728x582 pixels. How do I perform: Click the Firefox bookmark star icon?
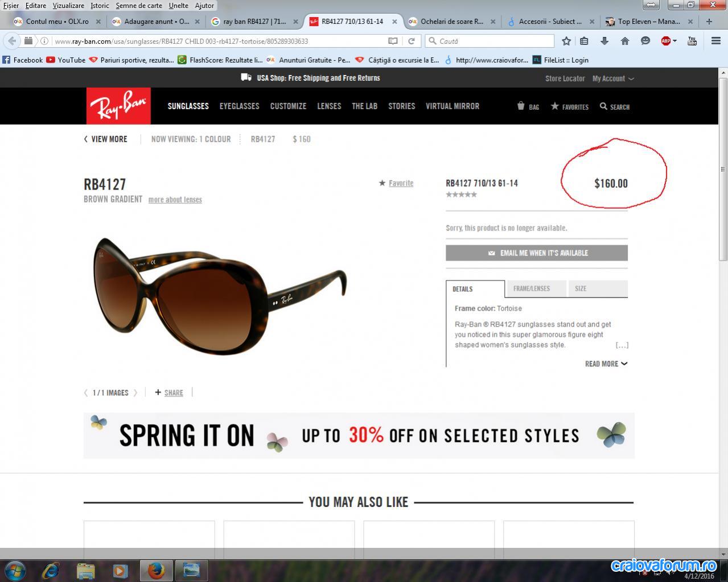[566, 41]
